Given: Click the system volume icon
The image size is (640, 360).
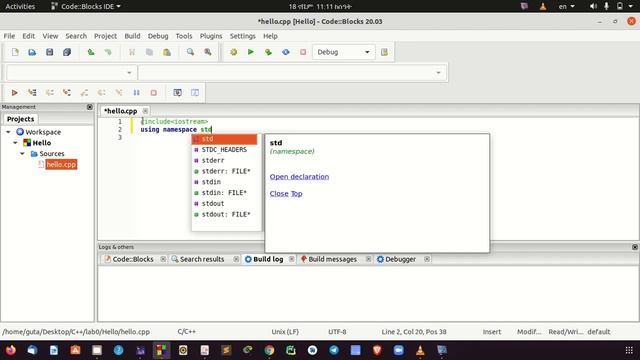Looking at the screenshot, I should (x=593, y=6).
